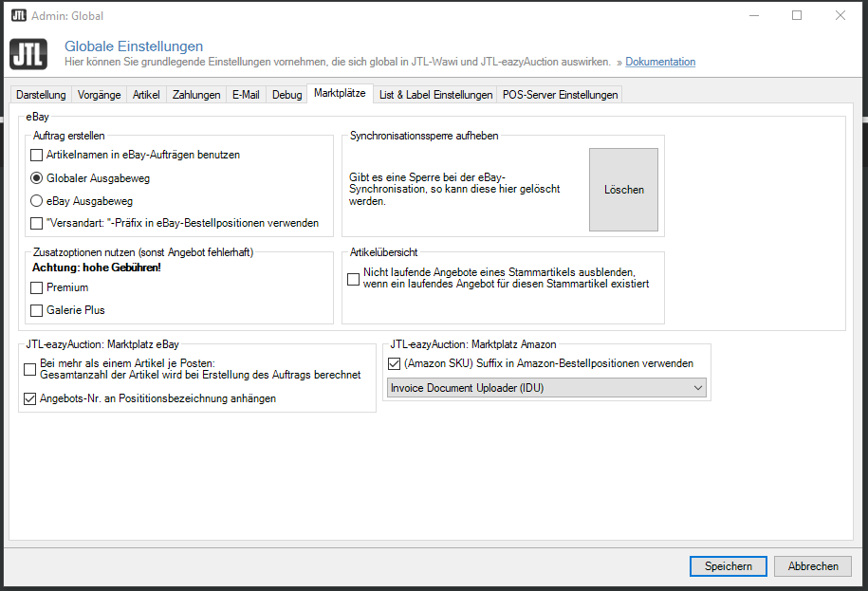Open the Dokumentation link
The image size is (868, 591).
coord(660,62)
